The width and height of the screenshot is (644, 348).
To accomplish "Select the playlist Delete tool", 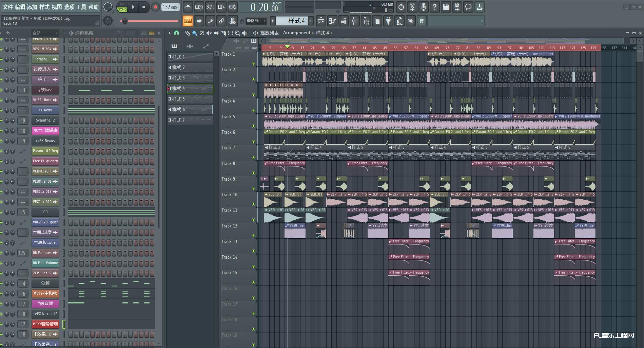I will (x=202, y=33).
